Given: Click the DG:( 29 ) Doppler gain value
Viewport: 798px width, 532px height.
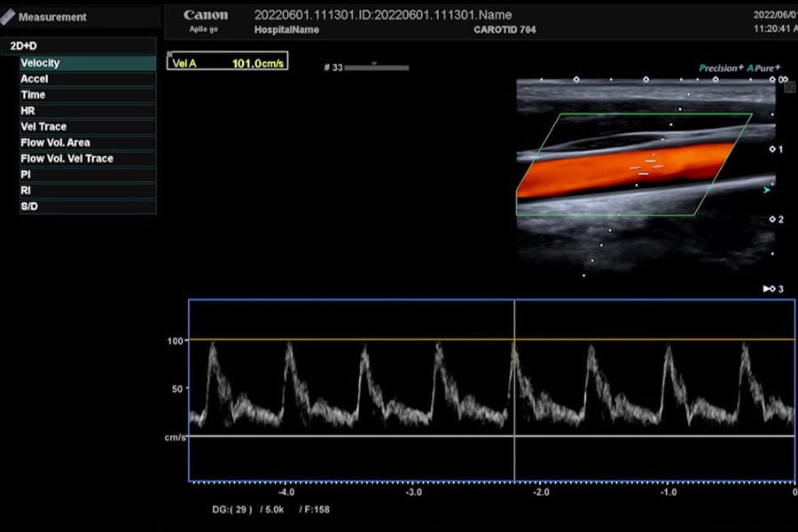Looking at the screenshot, I should point(232,509).
